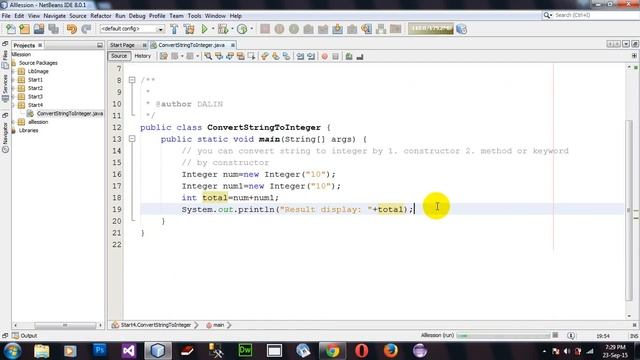Viewport: 640px width, 360px height.
Task: Collapse the Start4 package node
Action: pos(13,105)
